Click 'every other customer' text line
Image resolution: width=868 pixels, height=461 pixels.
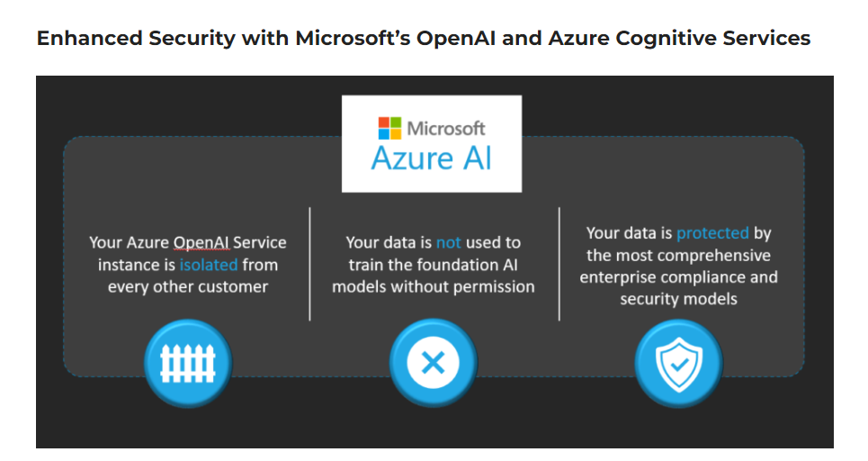(188, 287)
